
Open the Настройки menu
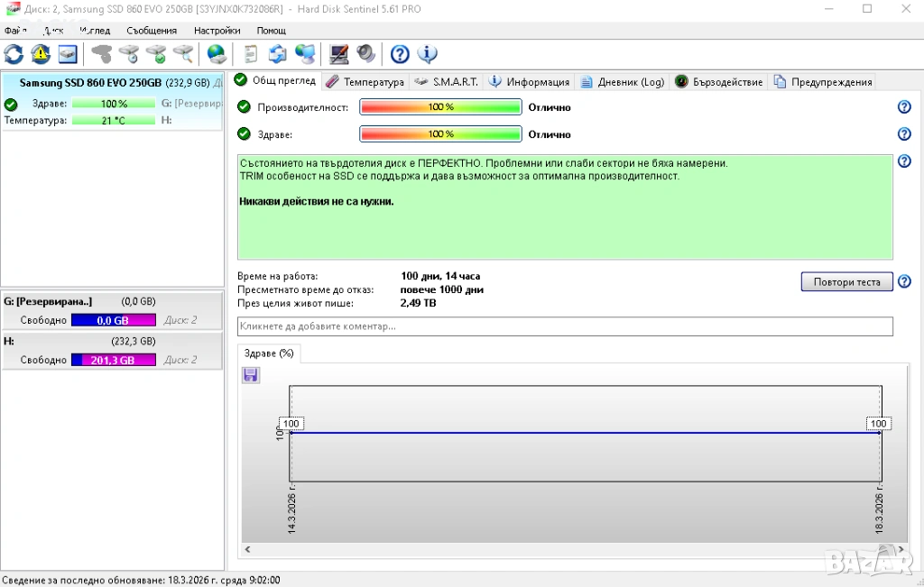[x=217, y=31]
